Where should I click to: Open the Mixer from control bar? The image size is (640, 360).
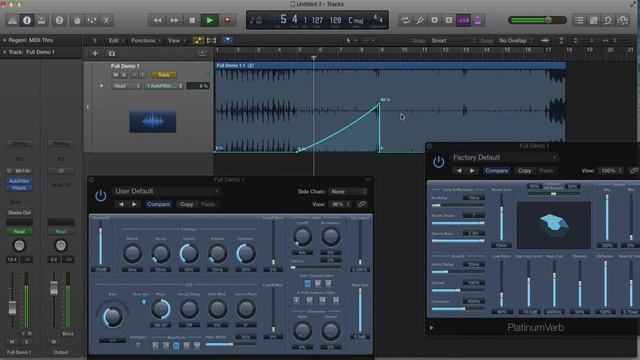click(x=92, y=20)
